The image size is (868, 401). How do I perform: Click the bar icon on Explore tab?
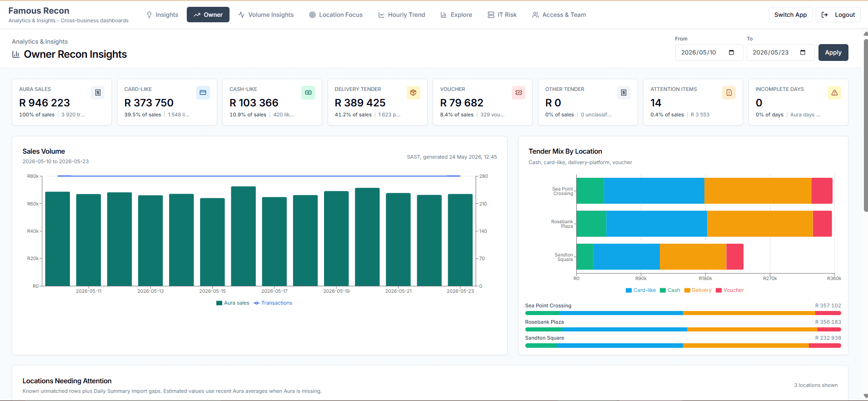444,15
